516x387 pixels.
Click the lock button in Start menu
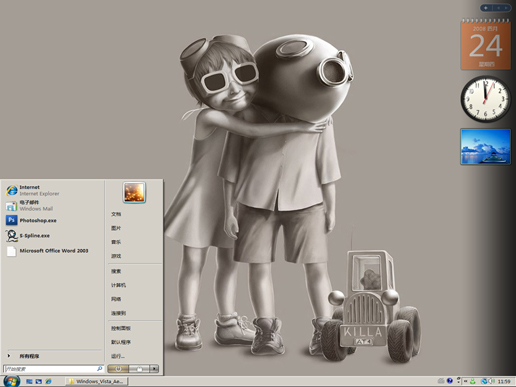tap(139, 369)
